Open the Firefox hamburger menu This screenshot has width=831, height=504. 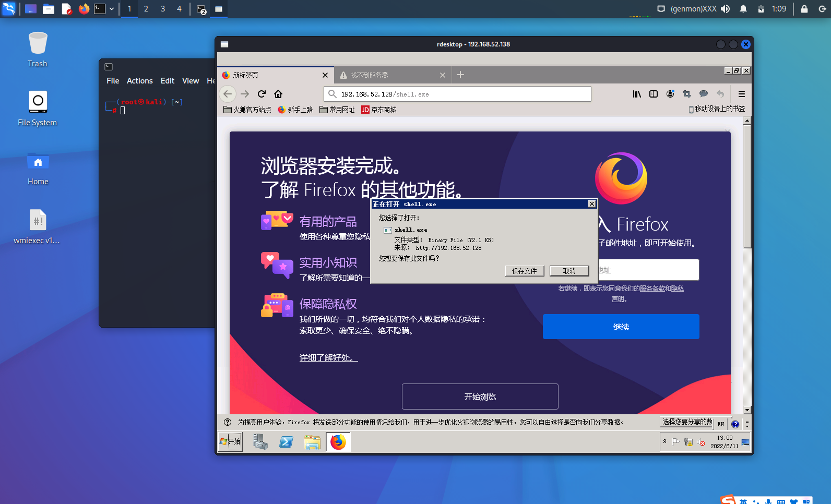742,94
